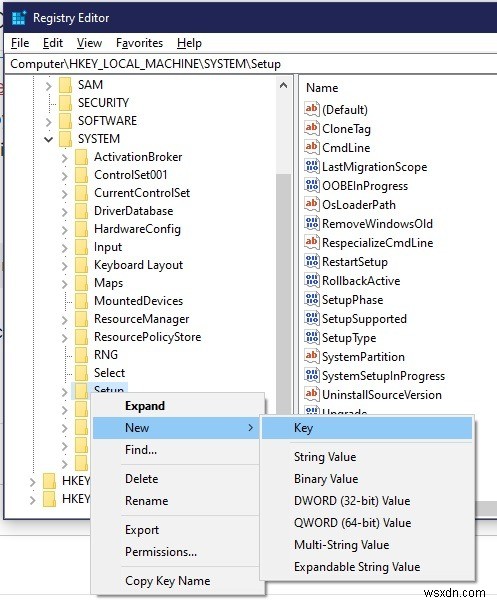Screen dimensions: 497x603
Task: Choose Multi-String Value option
Action: pyautogui.click(x=367, y=545)
